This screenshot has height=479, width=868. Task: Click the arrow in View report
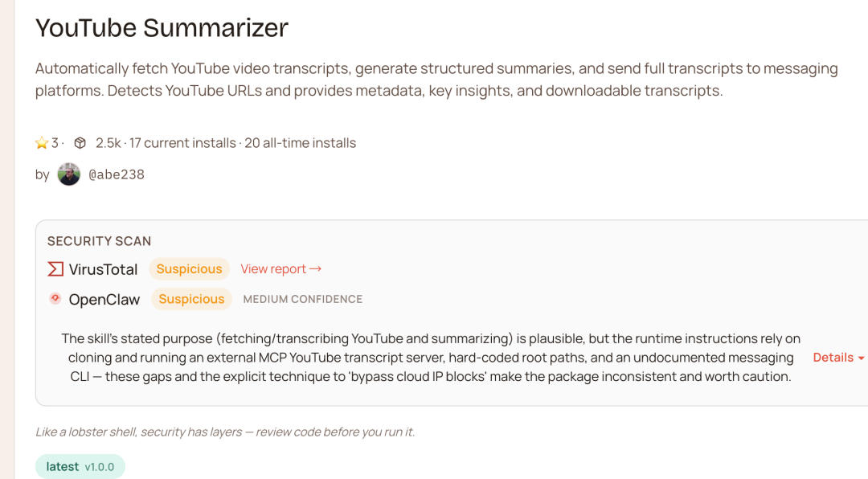pyautogui.click(x=315, y=269)
